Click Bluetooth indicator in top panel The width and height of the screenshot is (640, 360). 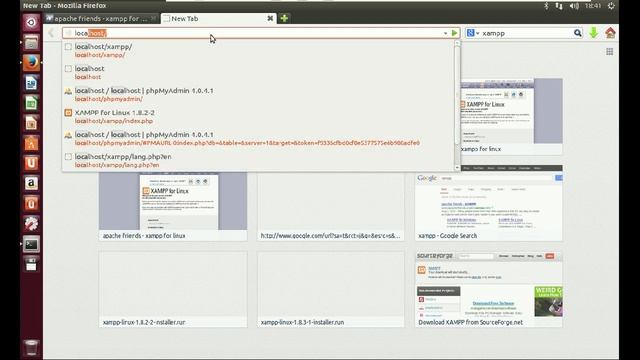click(546, 6)
